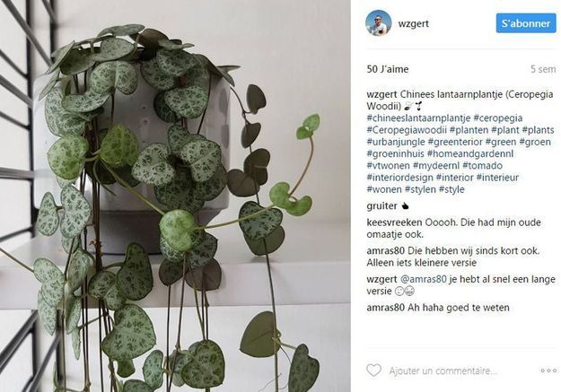The image size is (561, 392).
Task: Open hashtag #chineeslantaarnplantje
Action: point(418,118)
